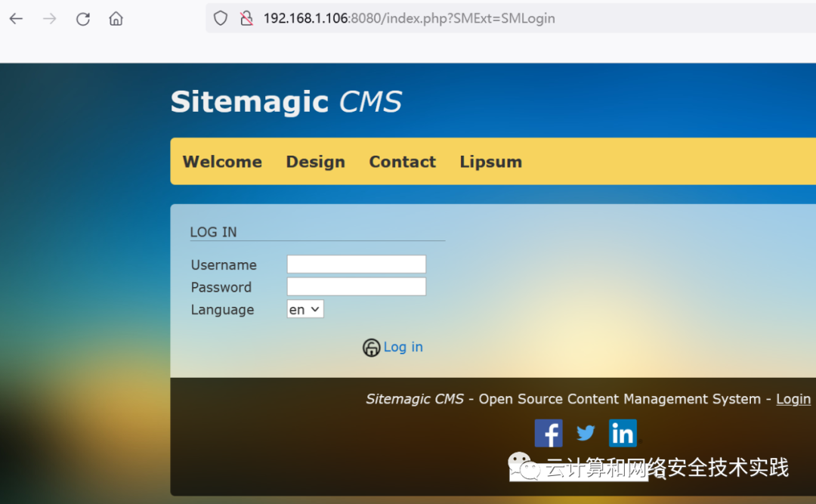
Task: Focus the address bar URL text
Action: [x=409, y=18]
